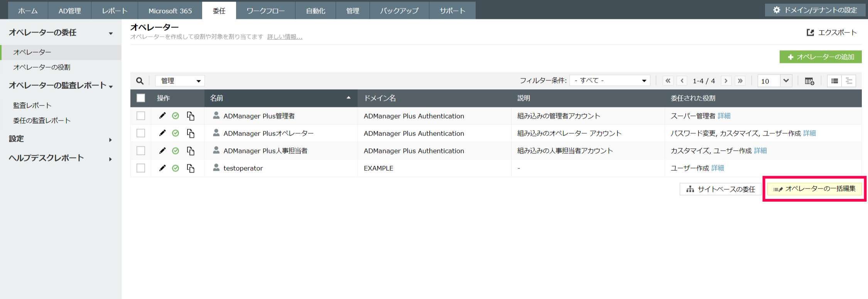Click green status icon for ADManager Plus管理者
The width and height of the screenshot is (868, 299).
click(176, 116)
